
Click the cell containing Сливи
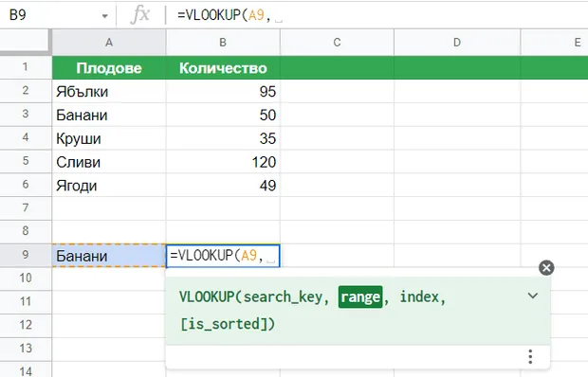109,162
